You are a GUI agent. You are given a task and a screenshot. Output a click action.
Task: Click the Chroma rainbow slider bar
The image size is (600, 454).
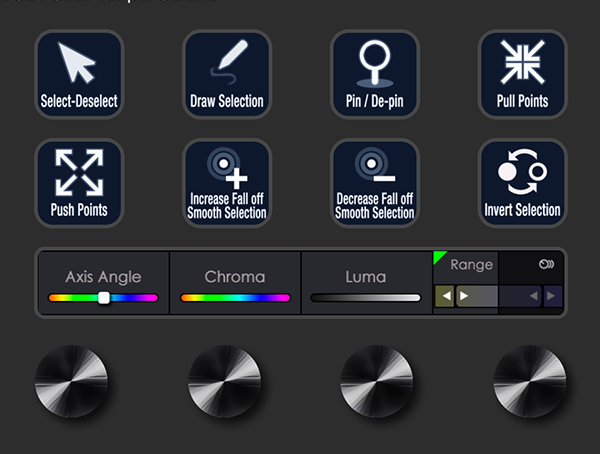tap(235, 298)
